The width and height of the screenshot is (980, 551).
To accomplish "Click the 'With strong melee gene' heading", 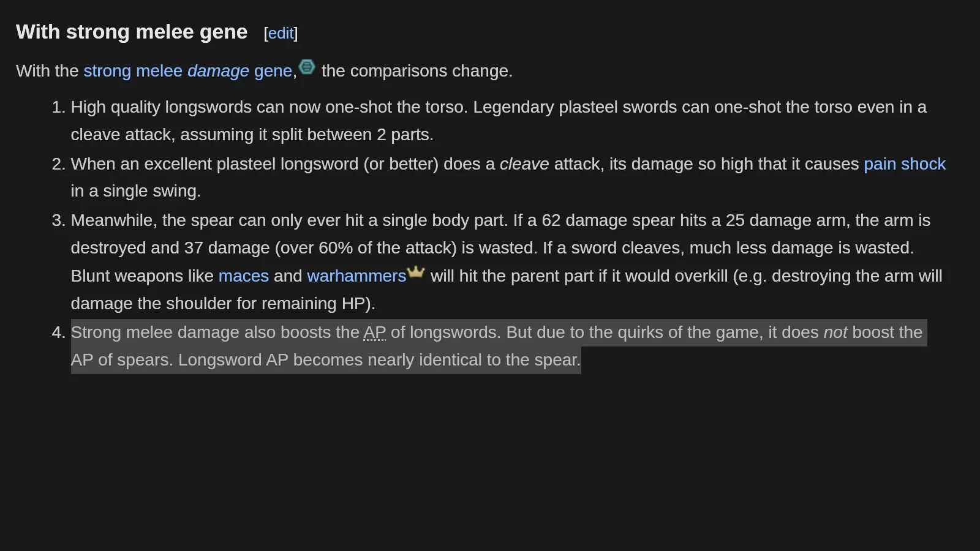I will pos(132,32).
